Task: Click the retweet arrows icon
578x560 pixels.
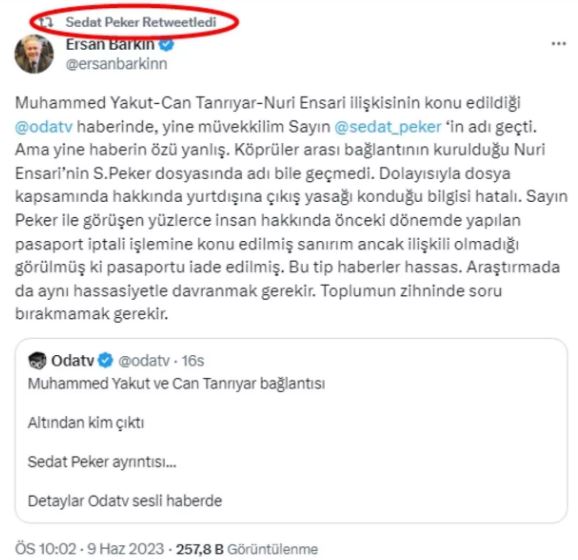Action: tap(46, 22)
